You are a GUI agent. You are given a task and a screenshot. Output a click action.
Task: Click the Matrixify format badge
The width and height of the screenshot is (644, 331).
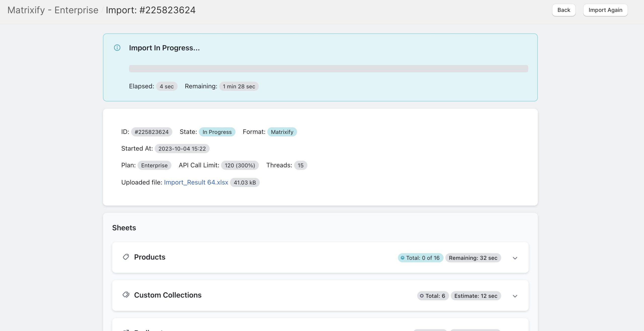pyautogui.click(x=282, y=132)
